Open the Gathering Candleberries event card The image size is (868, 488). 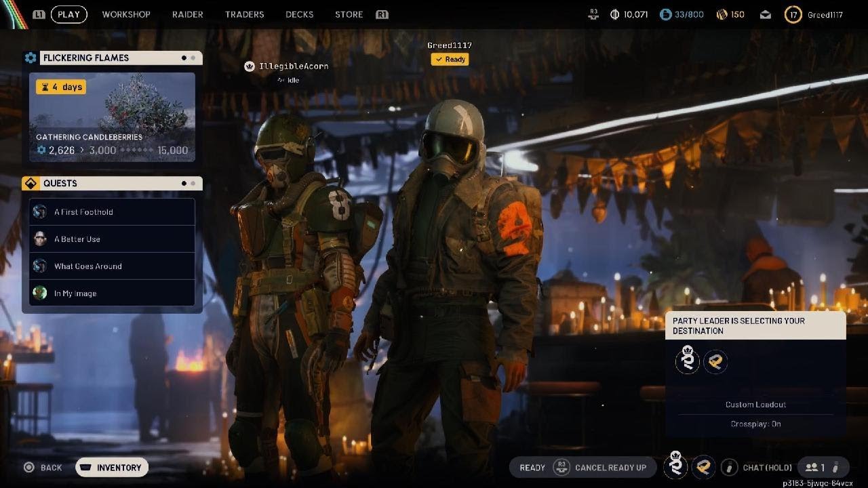click(112, 117)
